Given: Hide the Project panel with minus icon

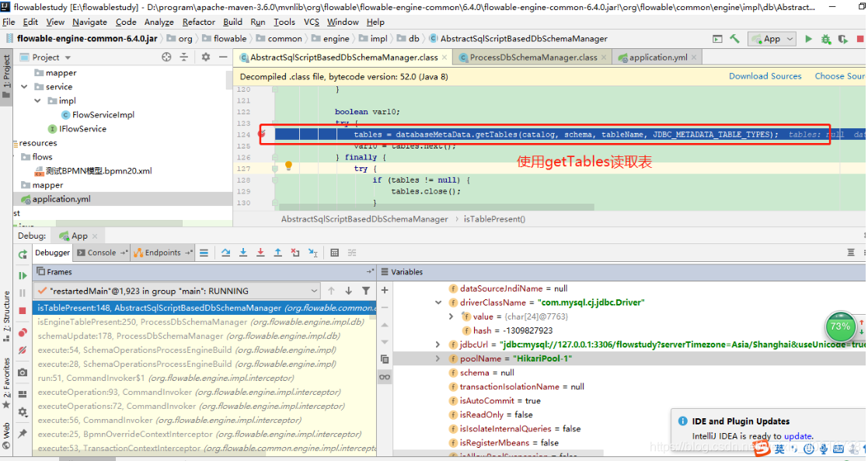Looking at the screenshot, I should click(x=223, y=57).
